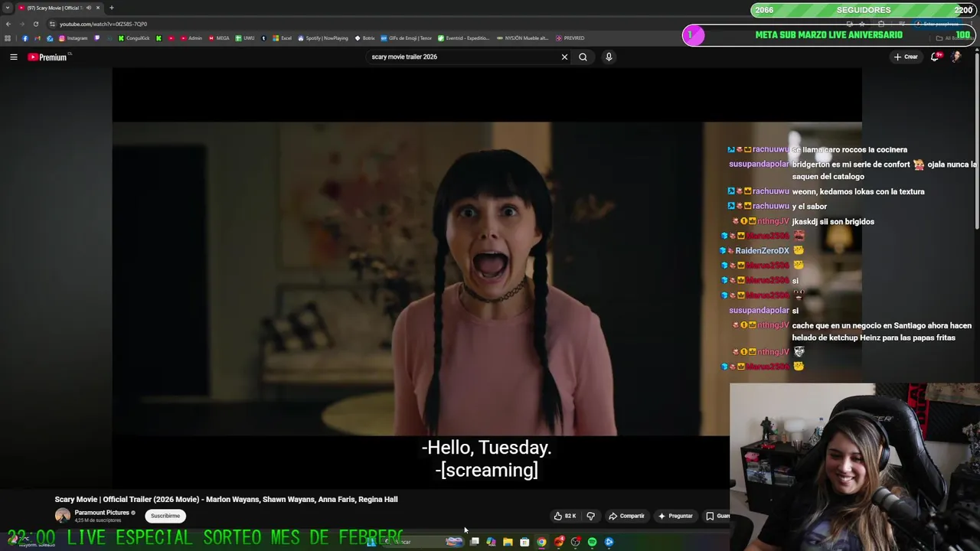This screenshot has height=551, width=980.
Task: Open the Preguntar ask button
Action: tap(675, 516)
